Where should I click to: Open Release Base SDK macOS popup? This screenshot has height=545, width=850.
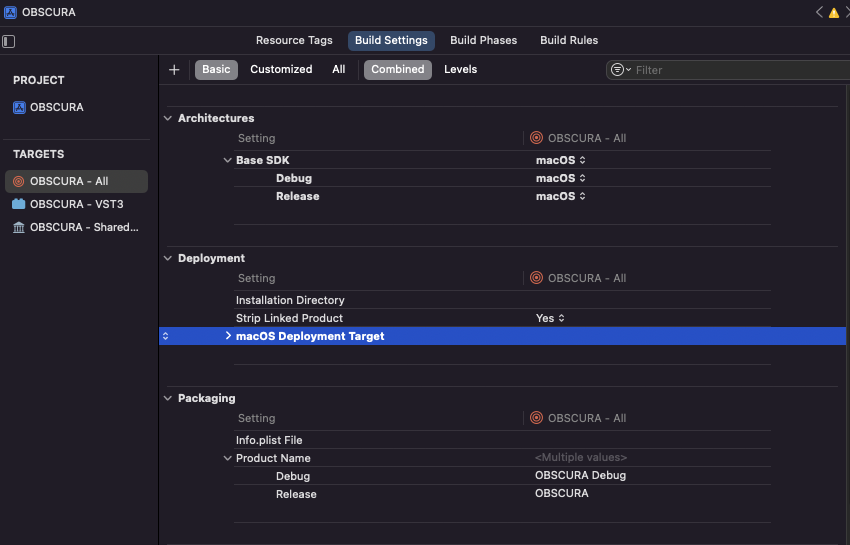click(561, 196)
